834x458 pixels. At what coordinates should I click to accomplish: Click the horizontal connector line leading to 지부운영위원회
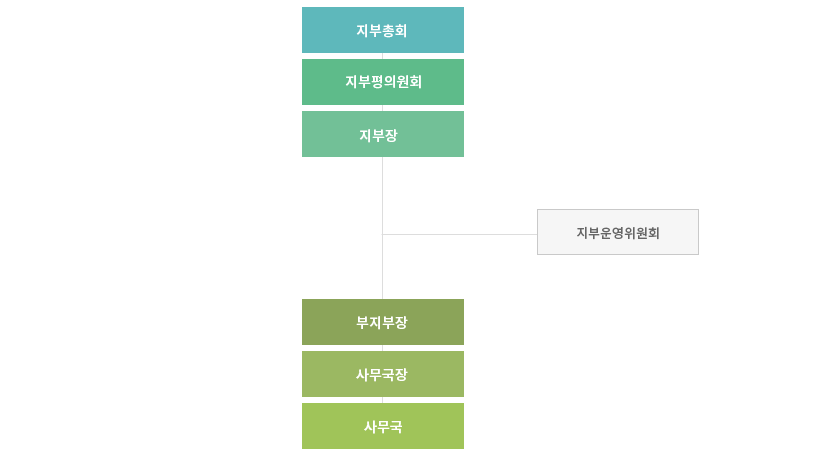click(x=460, y=234)
